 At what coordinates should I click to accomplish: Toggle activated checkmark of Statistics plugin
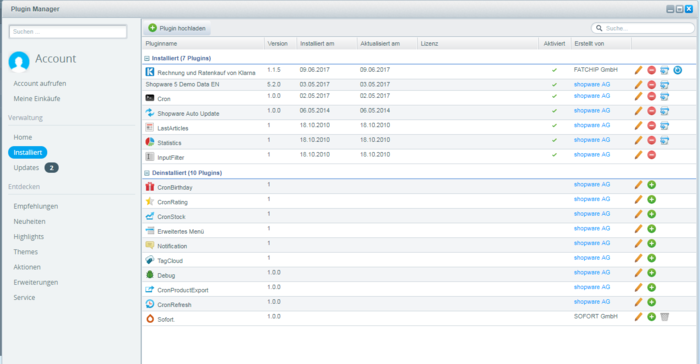tap(554, 141)
